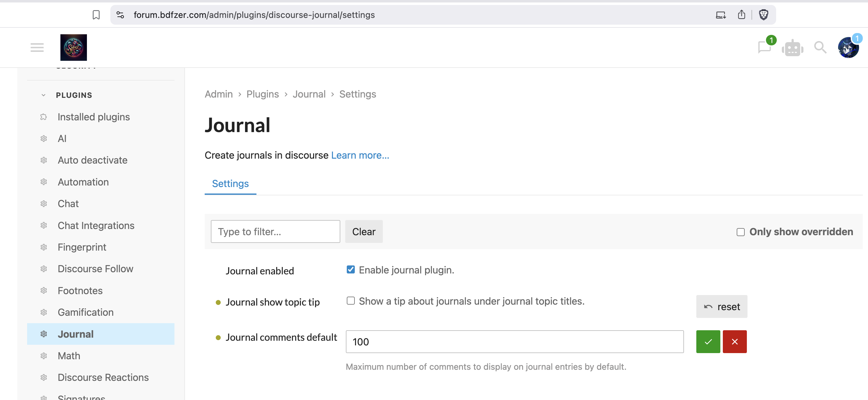Click the browser bookmark icon
This screenshot has width=868, height=400.
pyautogui.click(x=96, y=15)
